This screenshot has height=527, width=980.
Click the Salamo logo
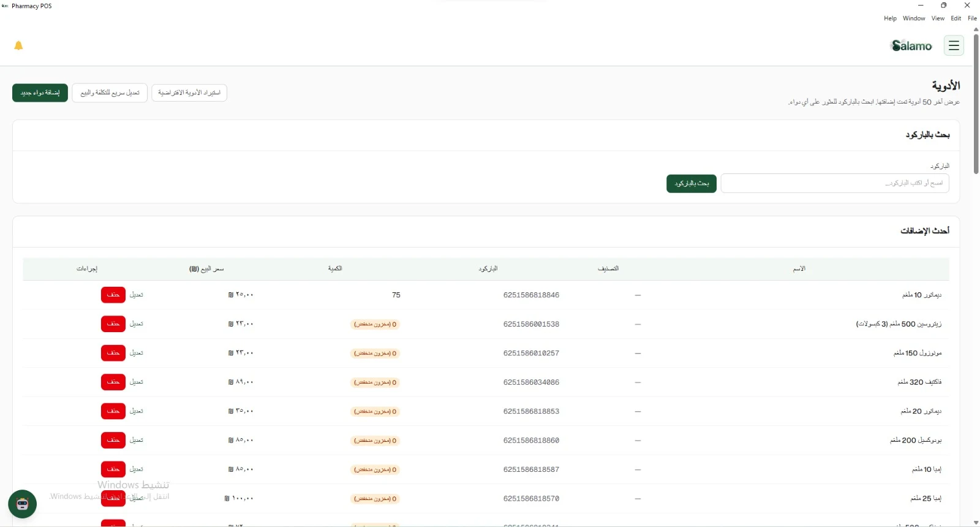(x=911, y=45)
